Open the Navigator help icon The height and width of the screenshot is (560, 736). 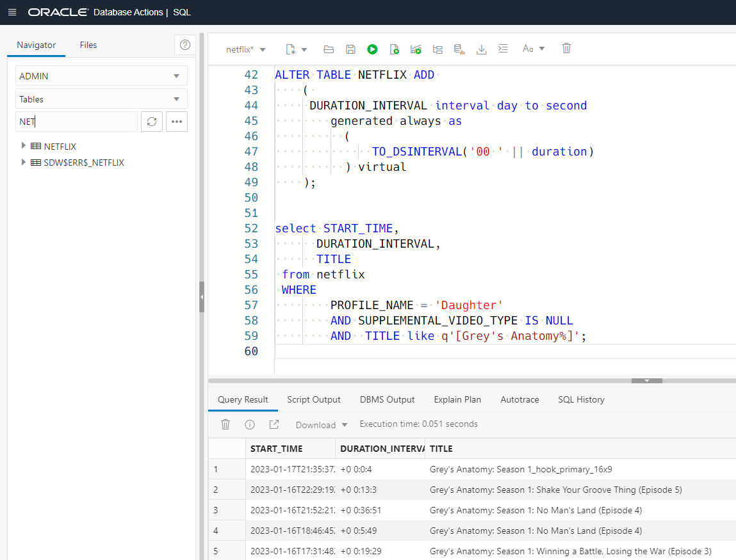pyautogui.click(x=185, y=45)
